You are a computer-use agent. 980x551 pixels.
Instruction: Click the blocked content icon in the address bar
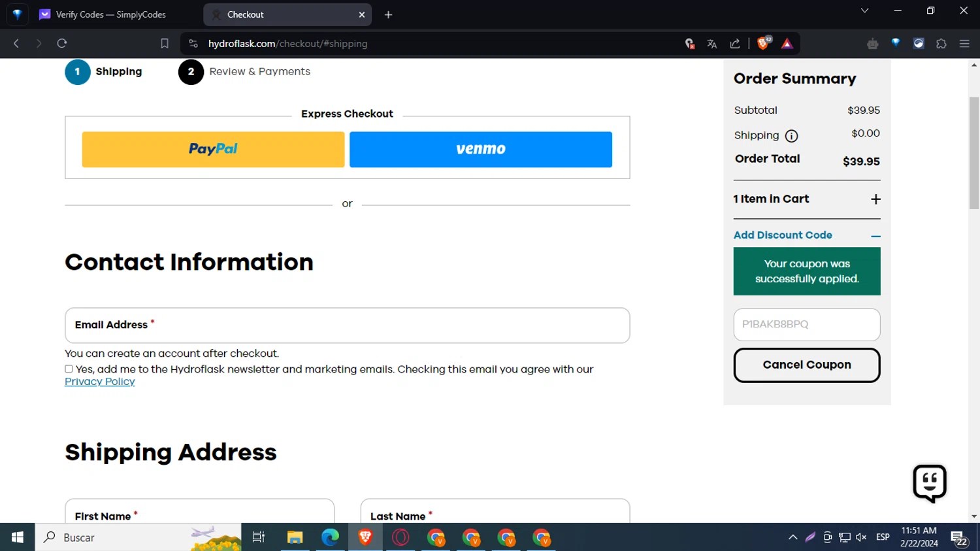click(x=689, y=44)
